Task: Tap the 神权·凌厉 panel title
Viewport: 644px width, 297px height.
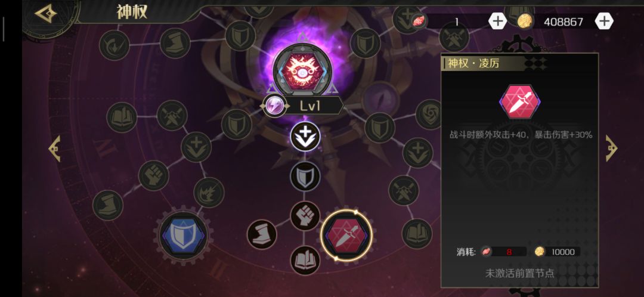Action: coord(473,63)
